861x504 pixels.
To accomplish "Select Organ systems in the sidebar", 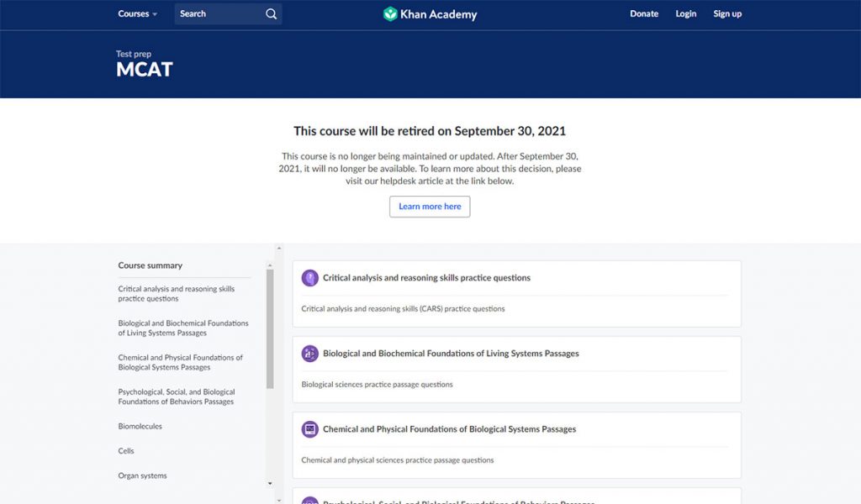I will [x=142, y=476].
